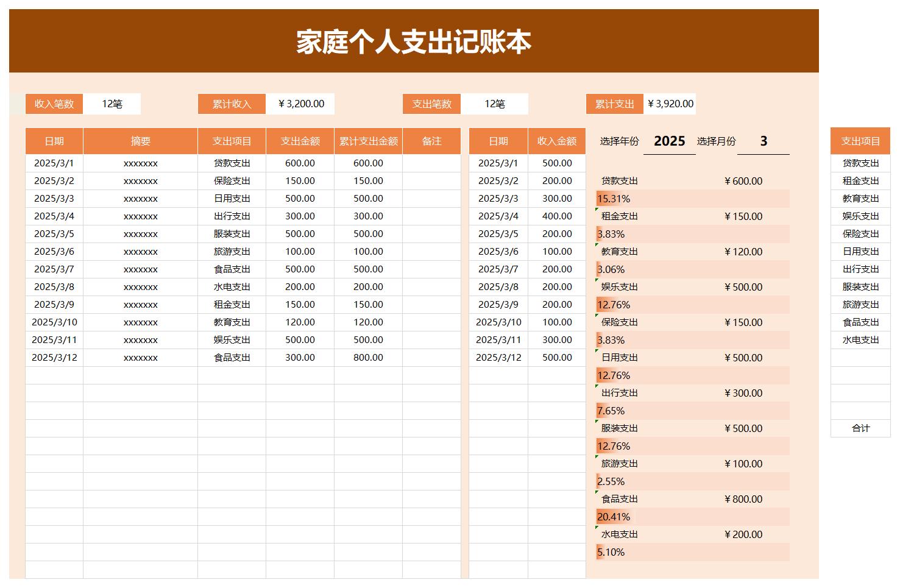
Task: Click the 选择月份 label
Action: (716, 141)
